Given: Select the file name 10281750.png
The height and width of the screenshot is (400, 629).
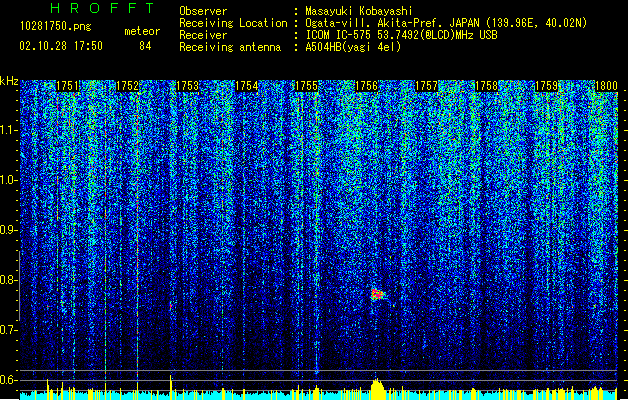Looking at the screenshot, I should (56, 26).
